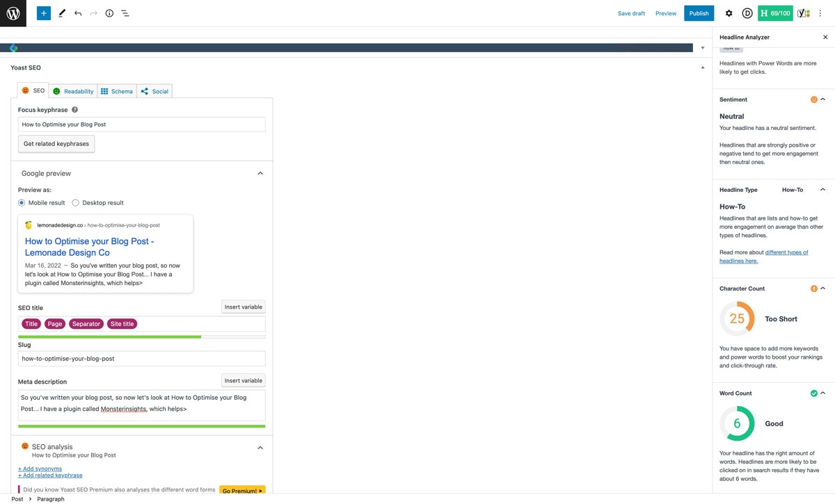Screen dimensions: 835x504
Task: Click the orange Sentiment status icon
Action: tap(813, 99)
